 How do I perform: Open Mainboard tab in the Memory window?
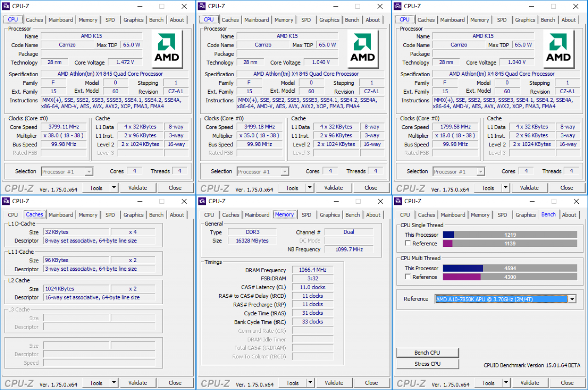[257, 215]
